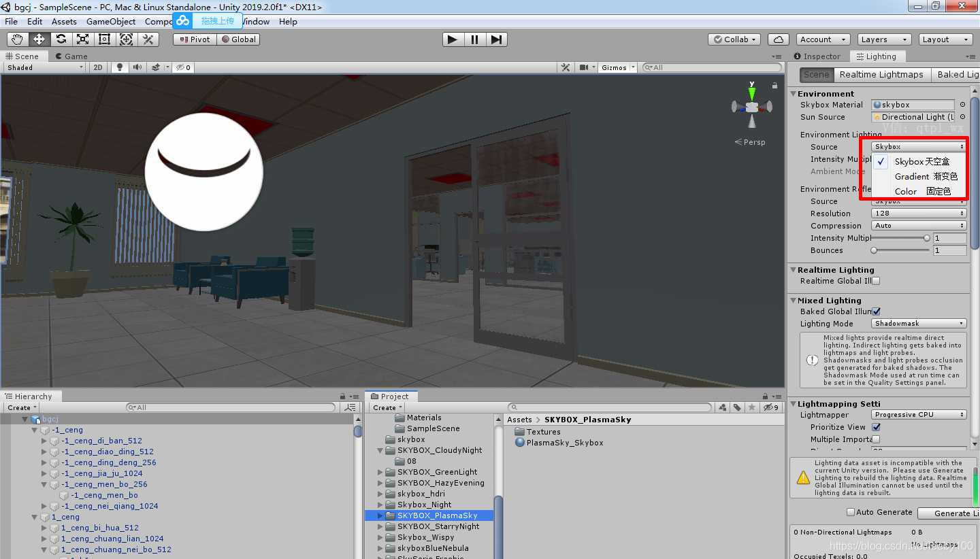980x559 pixels.
Task: Click the Collab button
Action: pos(735,39)
